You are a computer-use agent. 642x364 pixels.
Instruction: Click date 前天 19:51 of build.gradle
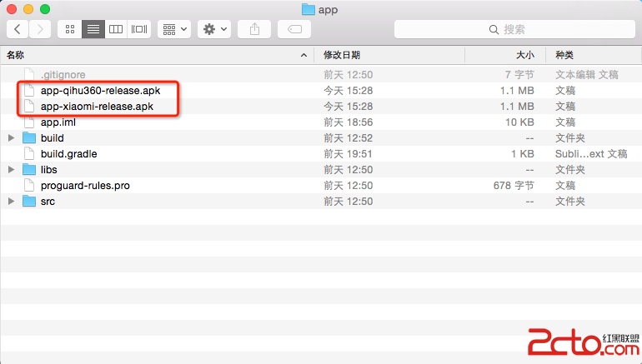[x=348, y=154]
